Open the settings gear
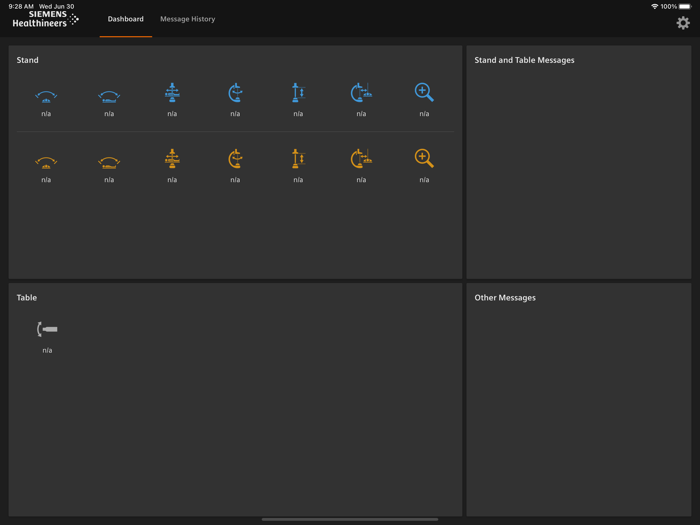The image size is (700, 525). coord(683,22)
